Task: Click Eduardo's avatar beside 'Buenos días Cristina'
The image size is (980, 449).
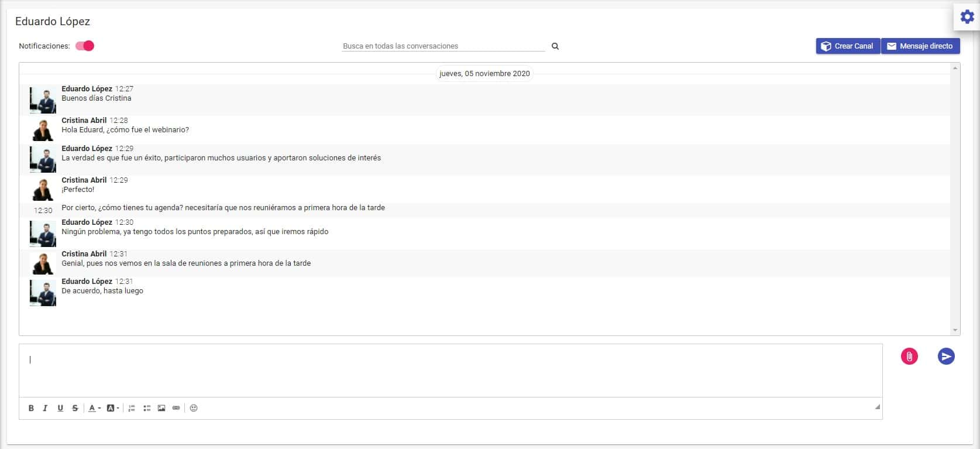Action: click(43, 100)
